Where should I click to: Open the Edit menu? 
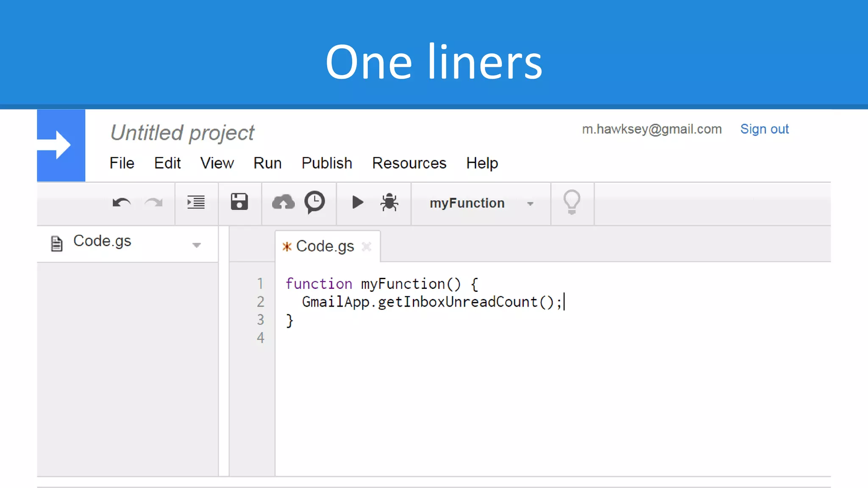(167, 163)
